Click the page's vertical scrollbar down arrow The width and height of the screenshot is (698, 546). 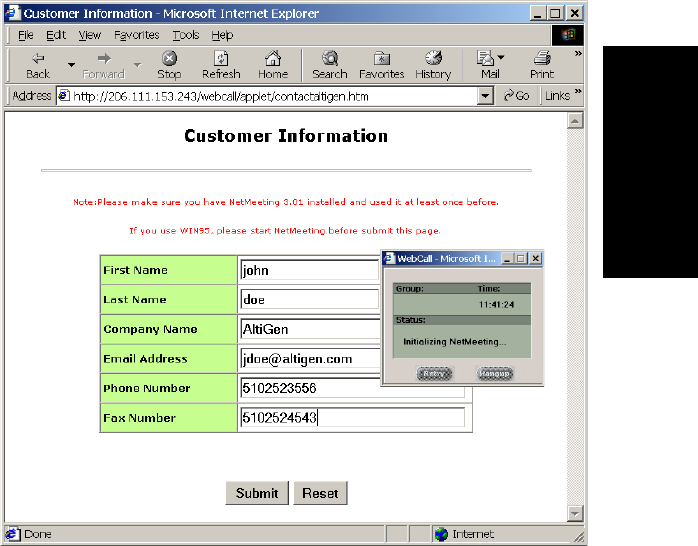point(575,513)
